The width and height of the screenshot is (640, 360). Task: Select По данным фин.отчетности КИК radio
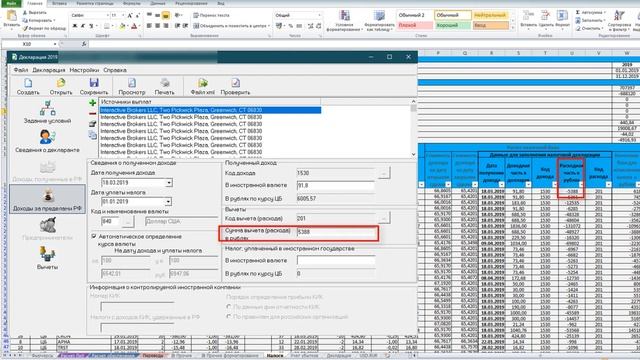[229, 307]
